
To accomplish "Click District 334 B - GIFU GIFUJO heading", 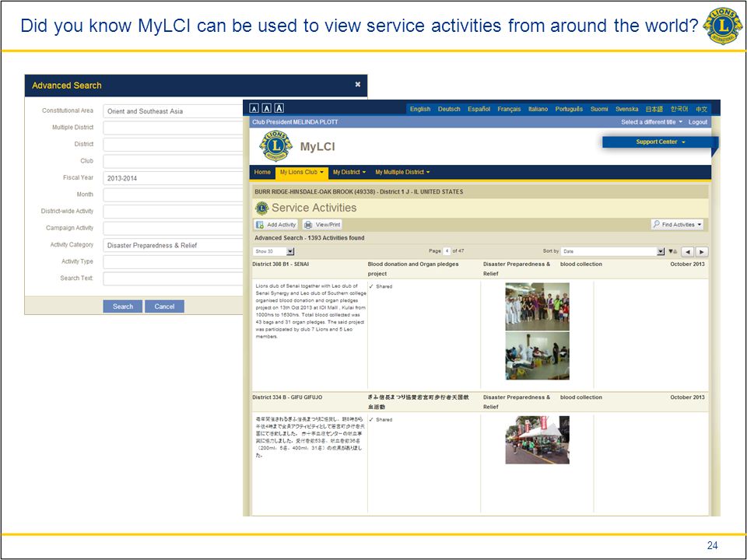I will [287, 397].
